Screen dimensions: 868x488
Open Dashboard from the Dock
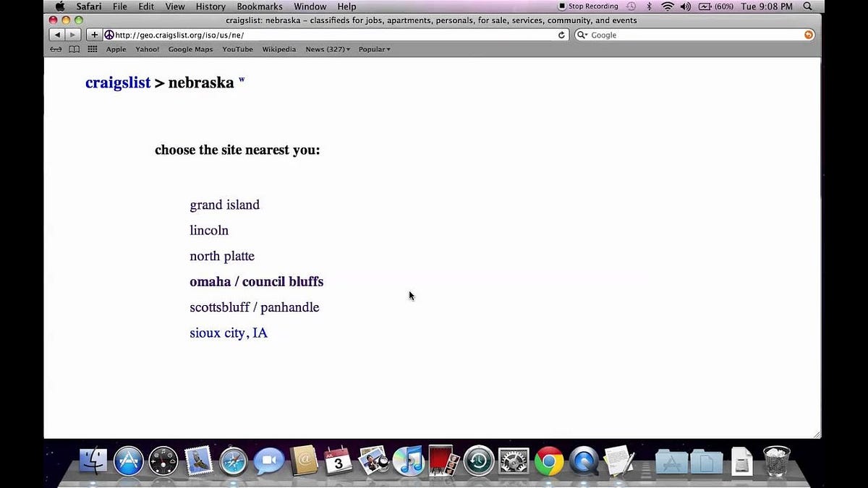pos(163,461)
